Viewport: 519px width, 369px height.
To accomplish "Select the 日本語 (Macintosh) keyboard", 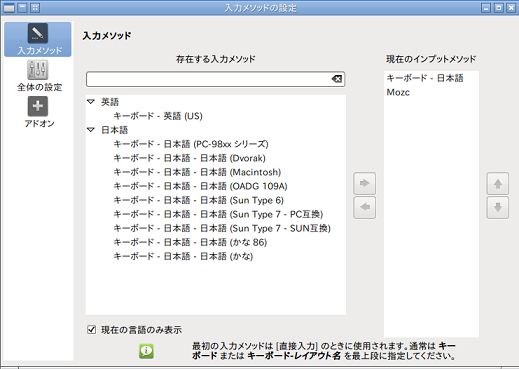I will (x=197, y=172).
